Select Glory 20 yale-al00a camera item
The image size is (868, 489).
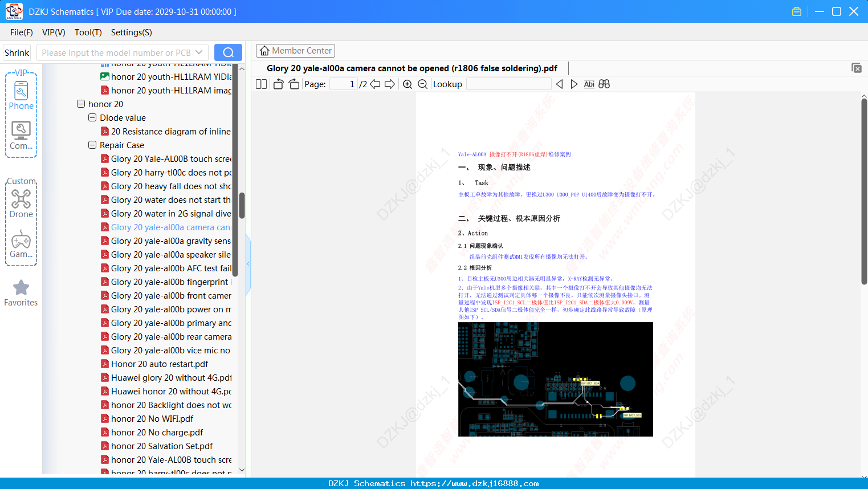pyautogui.click(x=166, y=227)
